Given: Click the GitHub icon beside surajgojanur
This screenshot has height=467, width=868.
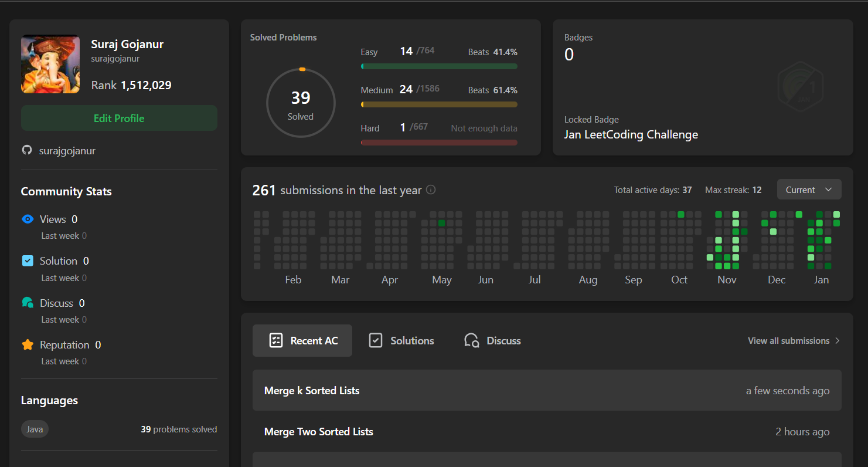Looking at the screenshot, I should [27, 150].
